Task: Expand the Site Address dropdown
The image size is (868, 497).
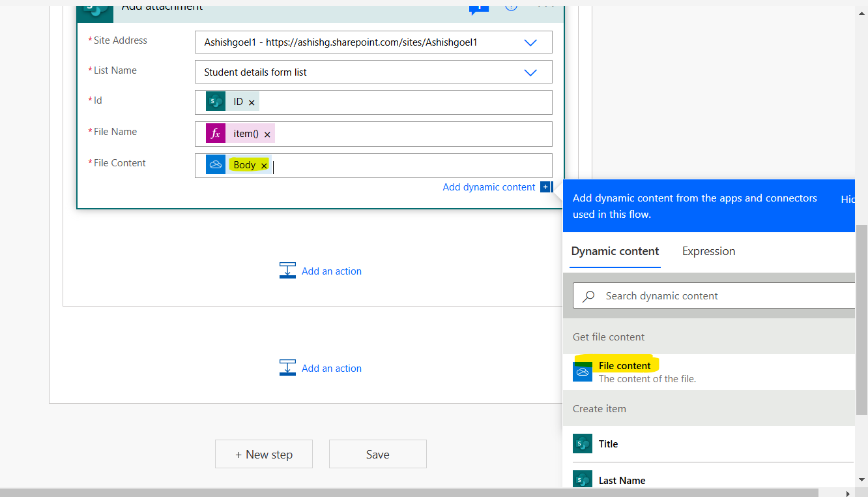Action: (x=530, y=42)
